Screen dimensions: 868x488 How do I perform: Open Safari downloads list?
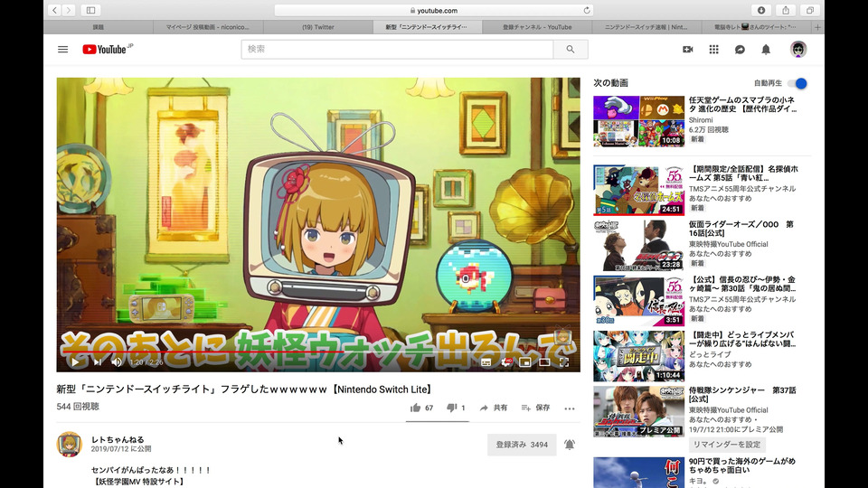[761, 10]
